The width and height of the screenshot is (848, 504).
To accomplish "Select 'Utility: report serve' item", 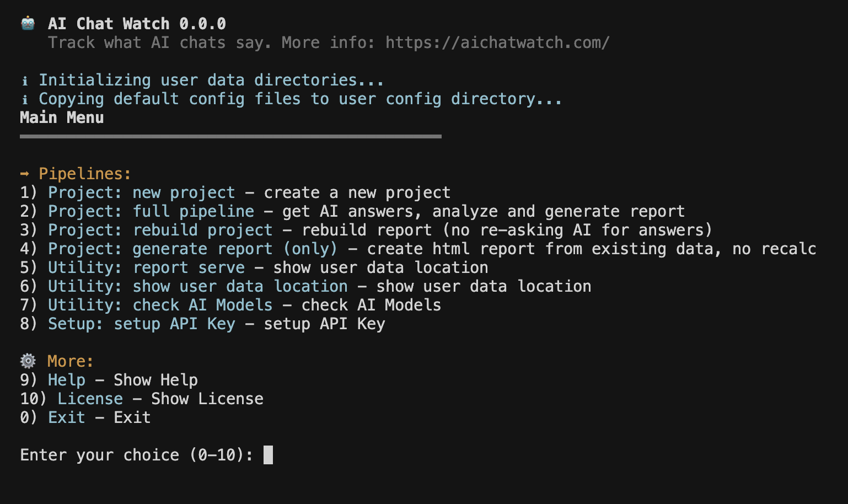I will click(x=146, y=267).
